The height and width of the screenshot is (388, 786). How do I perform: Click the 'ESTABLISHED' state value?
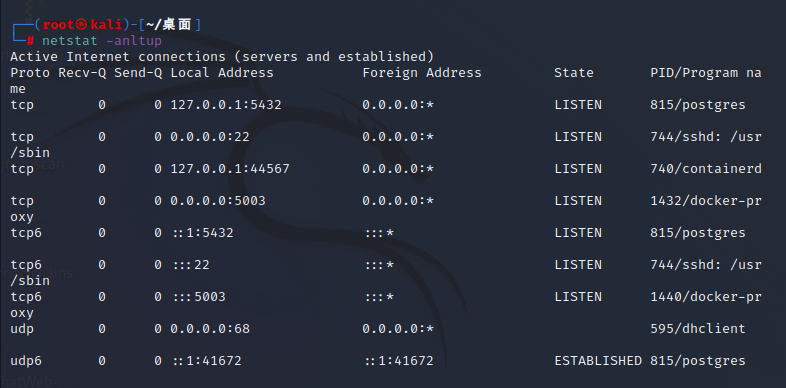[x=598, y=361]
